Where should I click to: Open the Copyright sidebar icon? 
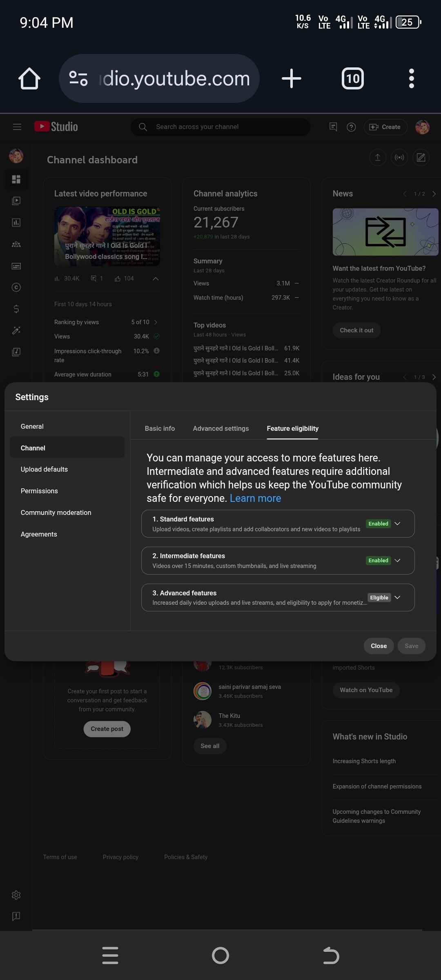pos(16,287)
